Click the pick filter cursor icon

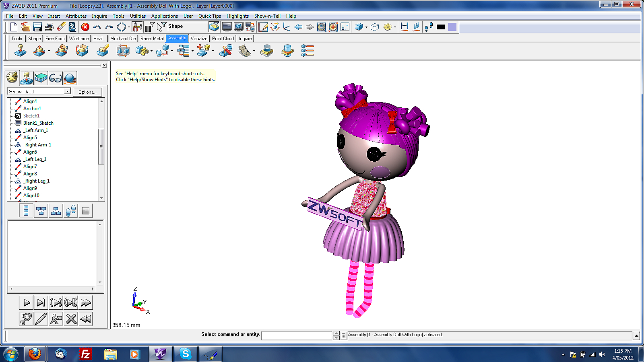(x=161, y=27)
